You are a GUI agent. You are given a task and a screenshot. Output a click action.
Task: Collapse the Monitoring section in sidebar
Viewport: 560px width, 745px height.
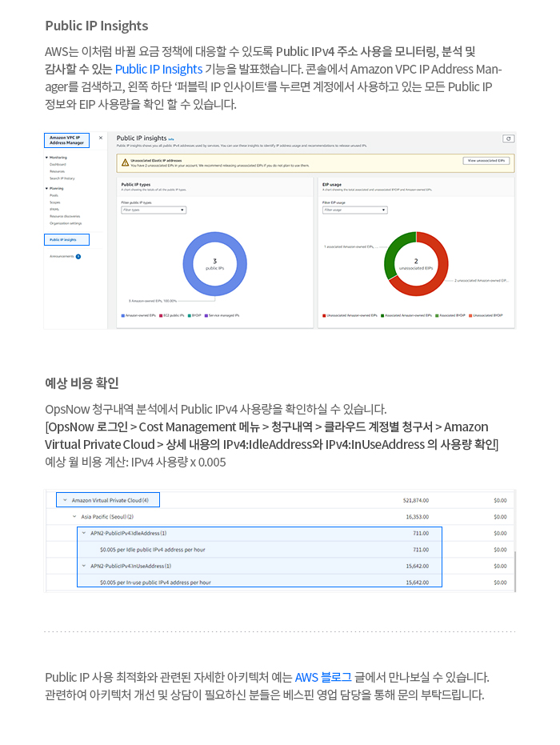[46, 158]
